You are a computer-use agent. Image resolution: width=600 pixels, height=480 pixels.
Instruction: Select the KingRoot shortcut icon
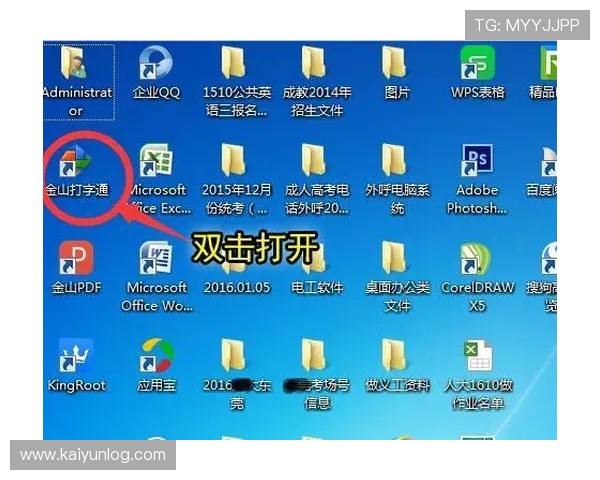click(75, 355)
